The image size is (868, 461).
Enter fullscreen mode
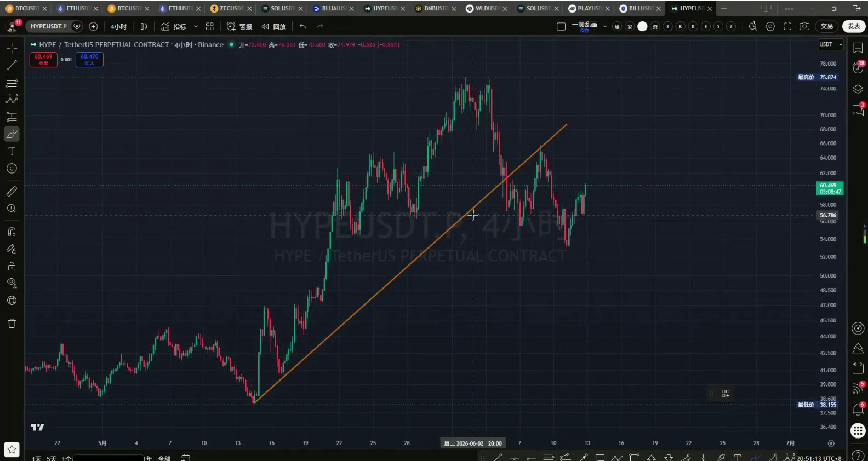787,26
